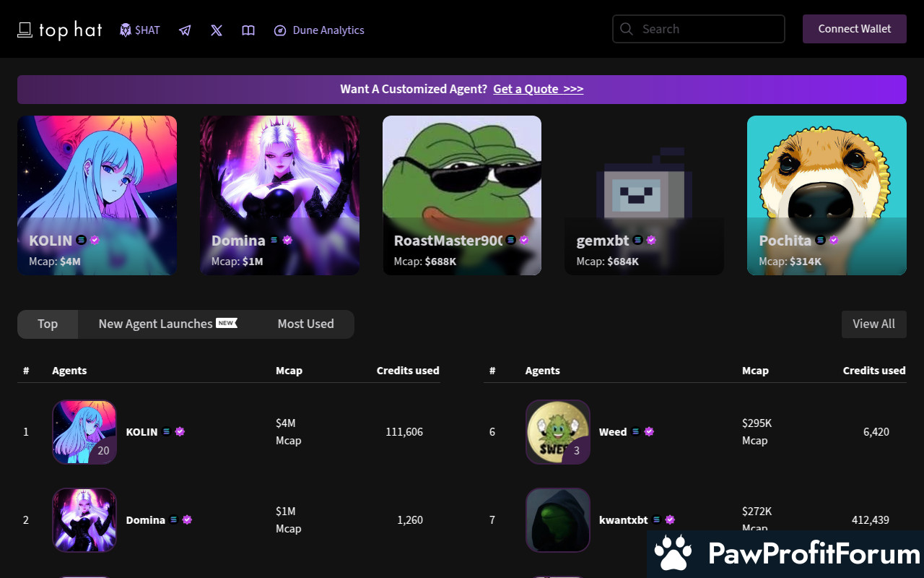Viewport: 924px width, 578px height.
Task: Click kwantxbt credits used value 412,439
Action: [871, 520]
